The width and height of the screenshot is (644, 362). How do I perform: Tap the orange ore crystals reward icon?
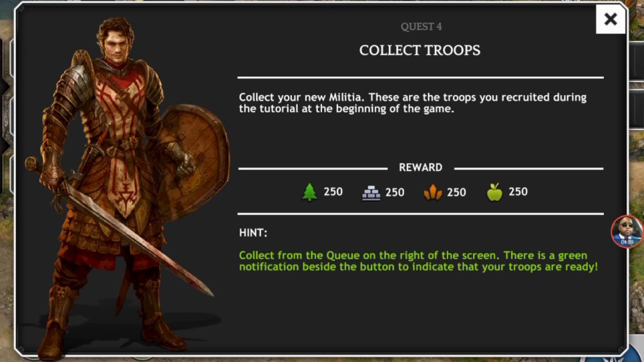click(433, 193)
